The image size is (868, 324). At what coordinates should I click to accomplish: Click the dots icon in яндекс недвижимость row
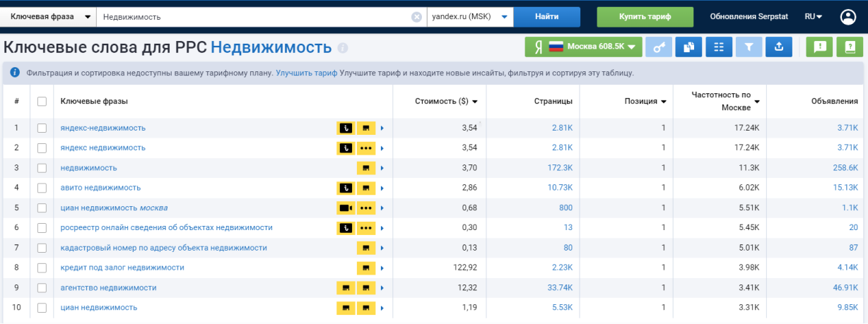tap(365, 148)
